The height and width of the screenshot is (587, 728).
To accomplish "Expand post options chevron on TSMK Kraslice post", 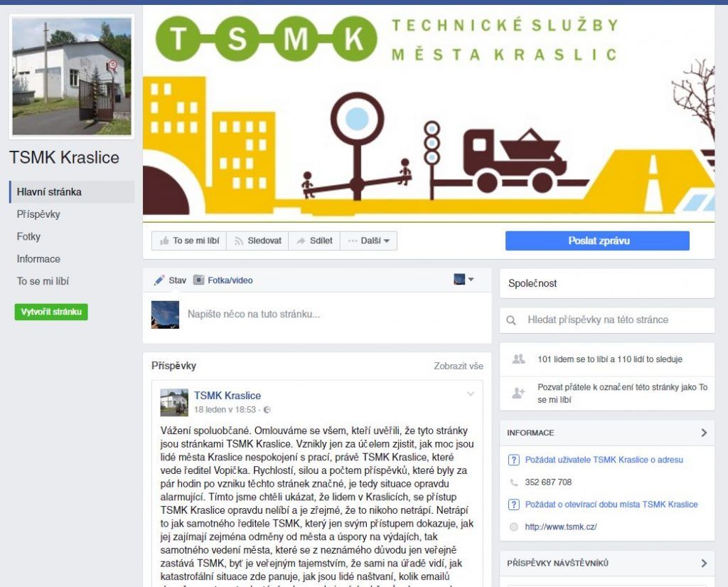I will coord(471,394).
